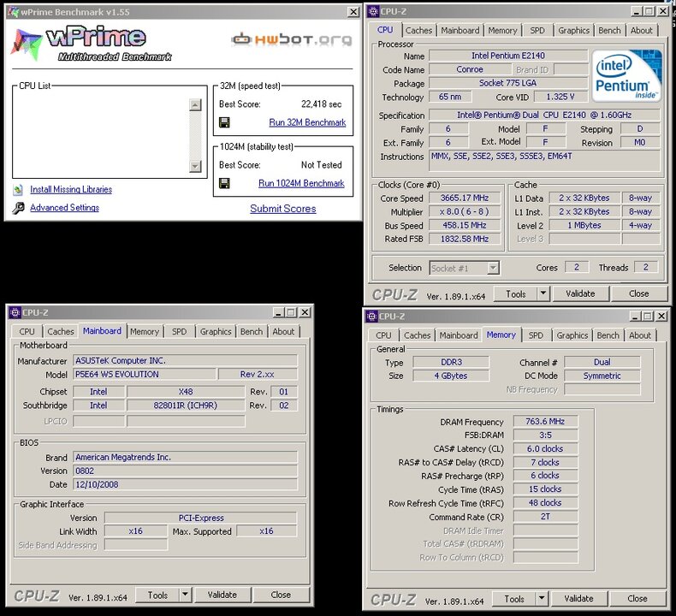Open Caches tab in the CPU window
The width and height of the screenshot is (676, 616).
(x=418, y=31)
